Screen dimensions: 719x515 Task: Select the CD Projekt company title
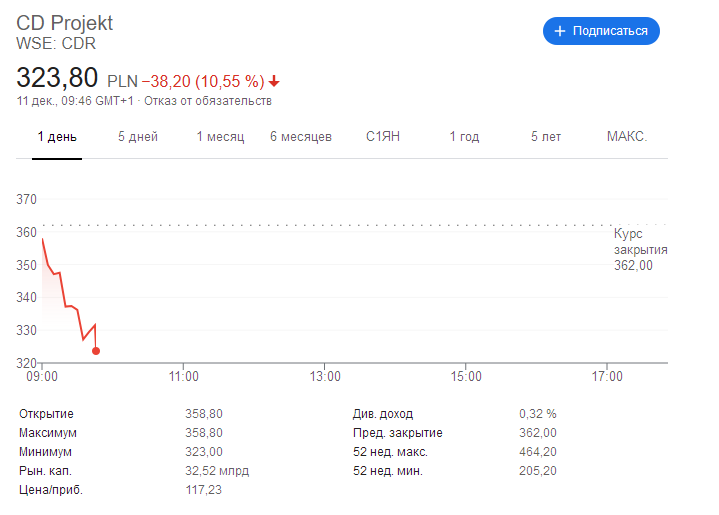pyautogui.click(x=65, y=23)
